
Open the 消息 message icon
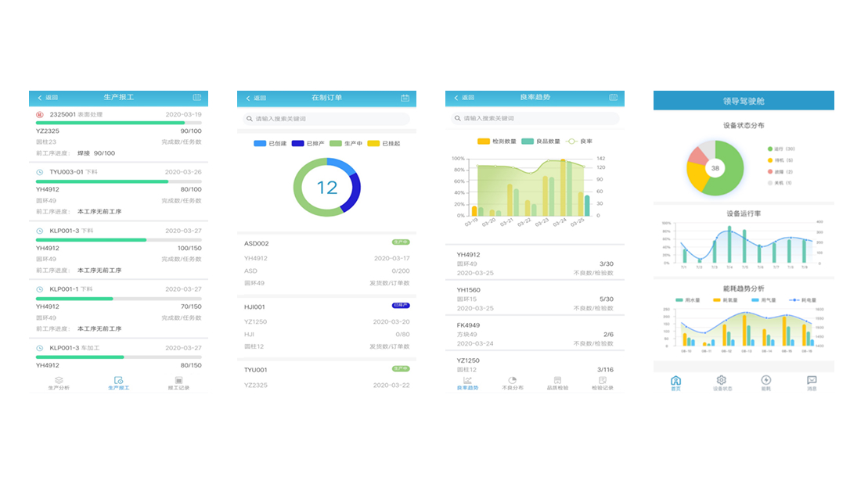click(x=812, y=381)
